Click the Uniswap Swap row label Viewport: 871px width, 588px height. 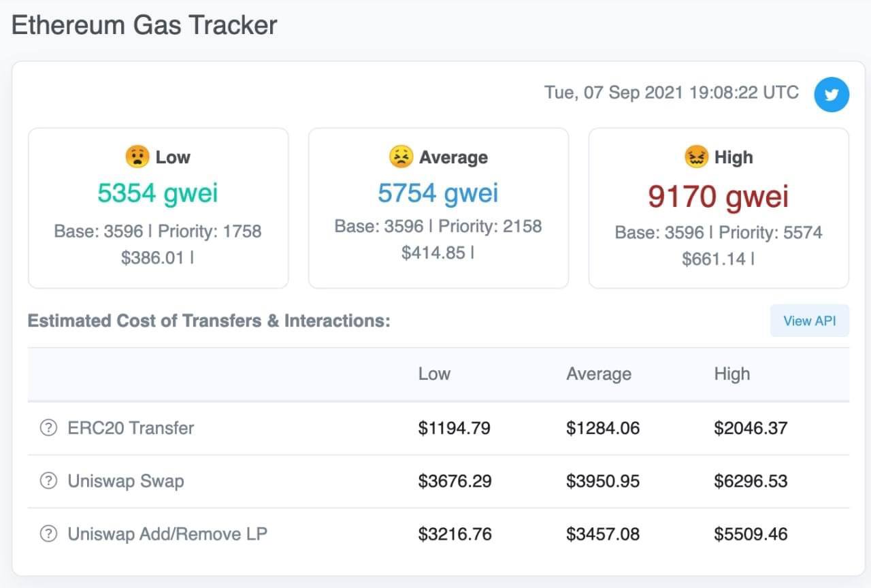coord(126,481)
